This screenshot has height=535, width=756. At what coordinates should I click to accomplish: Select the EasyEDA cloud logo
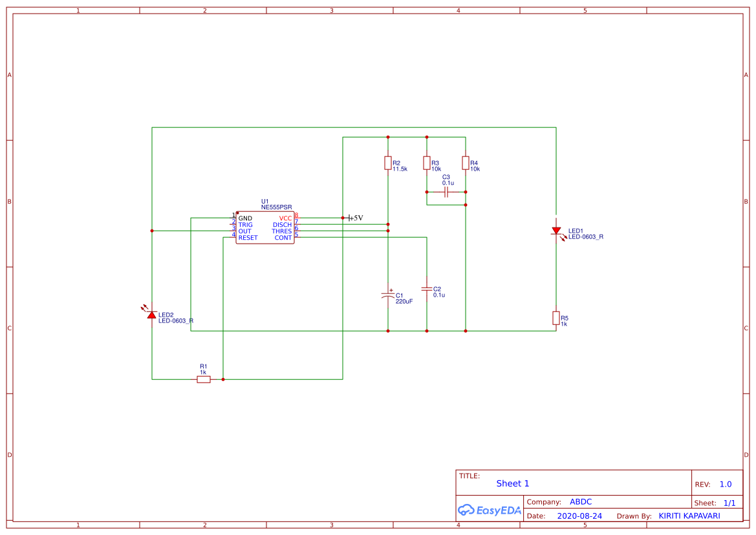tap(488, 510)
